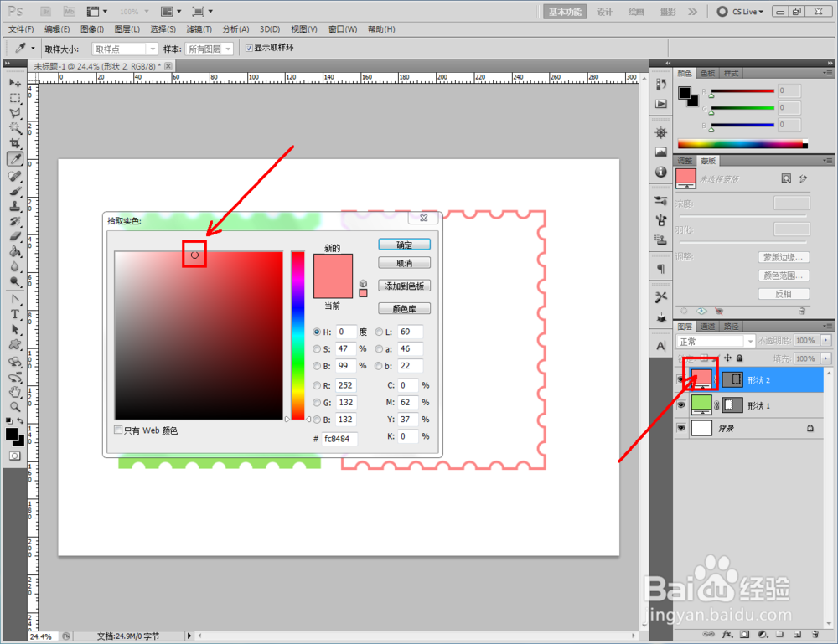Delete layer with trash icon
838x644 pixels.
click(815, 635)
